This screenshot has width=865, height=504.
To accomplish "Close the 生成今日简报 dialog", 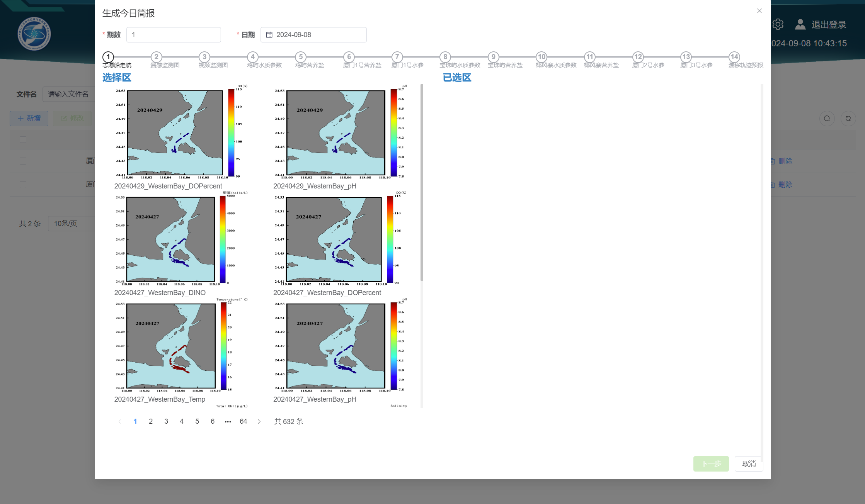I will pos(759,11).
